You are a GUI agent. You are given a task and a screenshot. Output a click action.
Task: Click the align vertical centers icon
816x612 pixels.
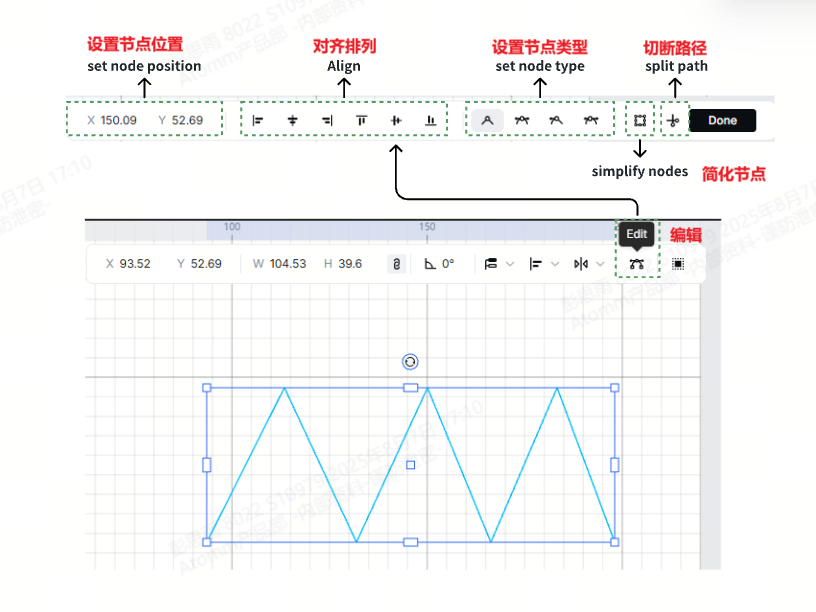coord(396,120)
